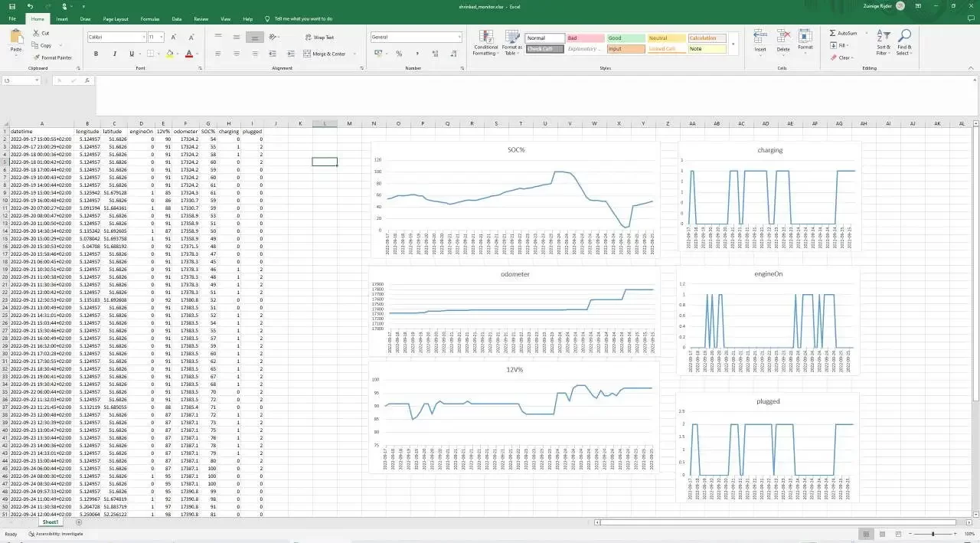Click the Delete cells icon
The image size is (980, 543).
point(783,37)
